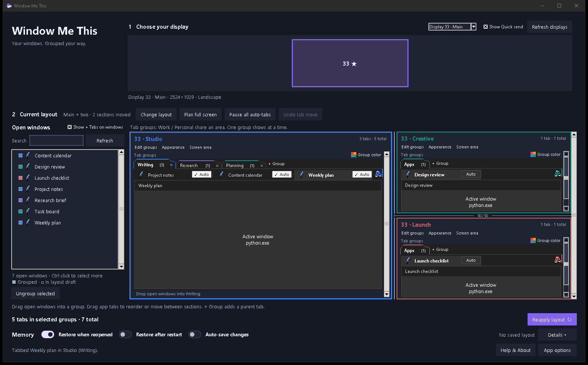
Task: Click the red icon right of Launch checklist
Action: coord(558,259)
